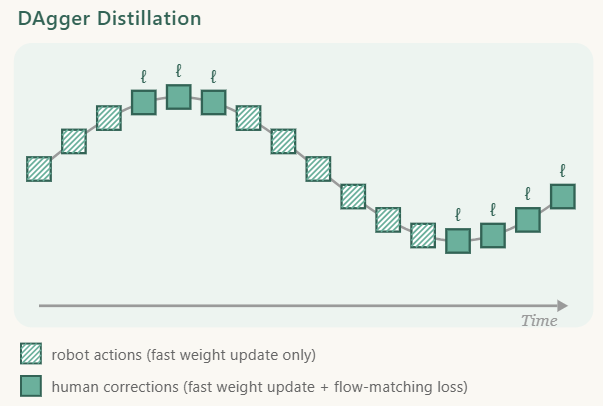Screen dimensions: 603x406
Task: Click the human corrections legend text
Action: (x=260, y=387)
